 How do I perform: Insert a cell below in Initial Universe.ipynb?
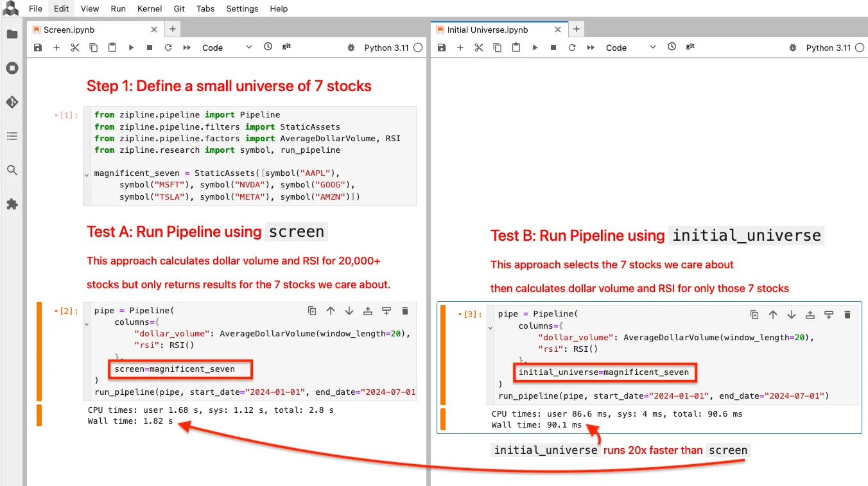(x=460, y=48)
